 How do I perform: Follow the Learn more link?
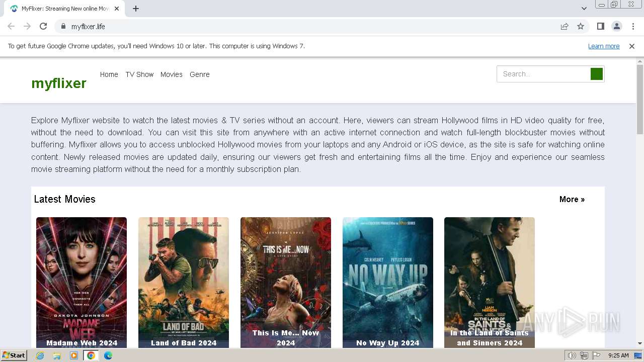pyautogui.click(x=604, y=46)
